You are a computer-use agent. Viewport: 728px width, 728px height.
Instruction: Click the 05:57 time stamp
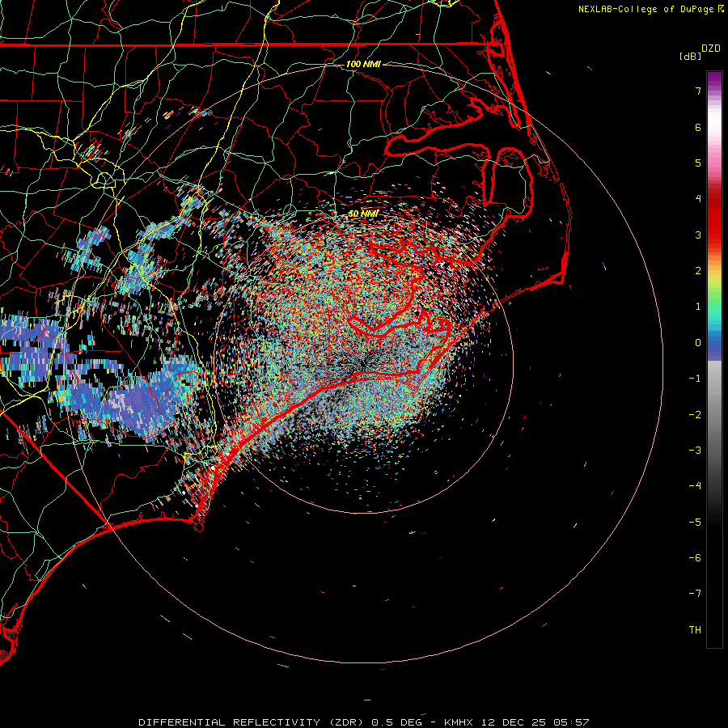(x=571, y=722)
